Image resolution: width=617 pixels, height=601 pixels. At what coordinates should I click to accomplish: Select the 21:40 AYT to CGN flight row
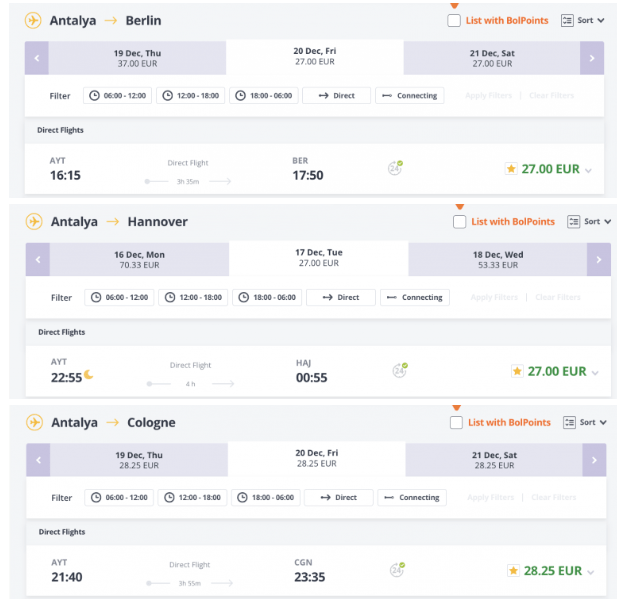[316, 570]
